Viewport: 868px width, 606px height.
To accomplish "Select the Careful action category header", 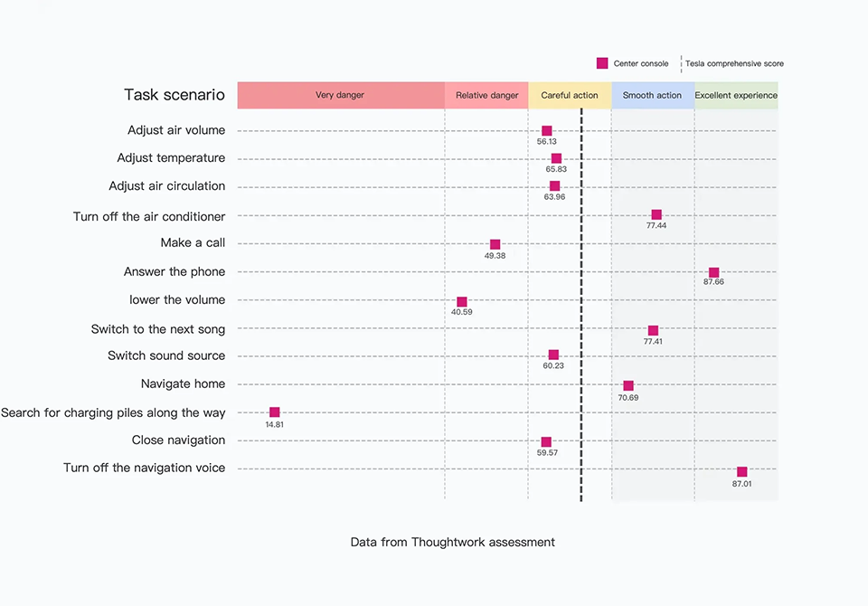I will pos(570,95).
